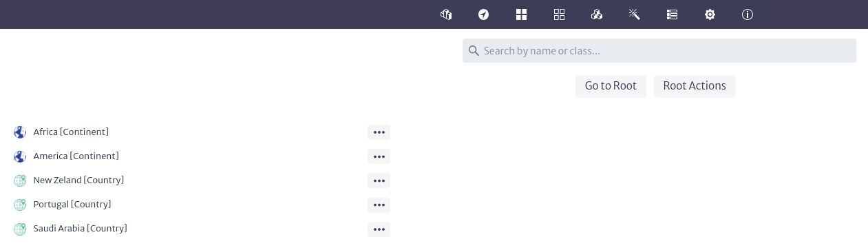
Task: Select the filled grid view icon
Action: 521,14
